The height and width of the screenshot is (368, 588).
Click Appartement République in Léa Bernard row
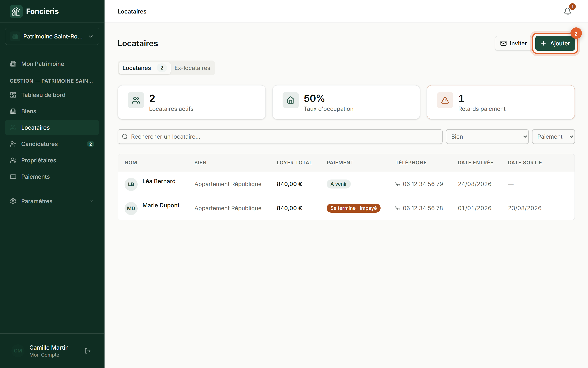228,184
